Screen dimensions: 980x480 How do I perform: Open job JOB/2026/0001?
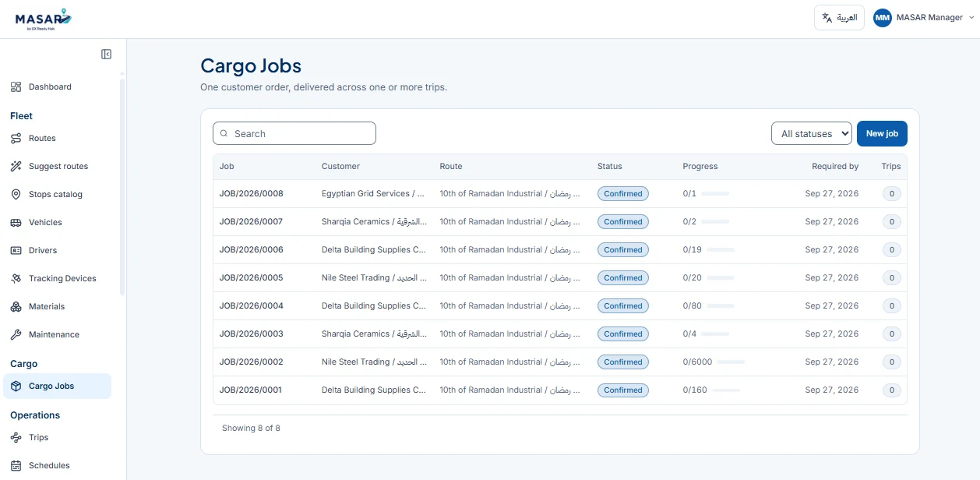coord(251,390)
